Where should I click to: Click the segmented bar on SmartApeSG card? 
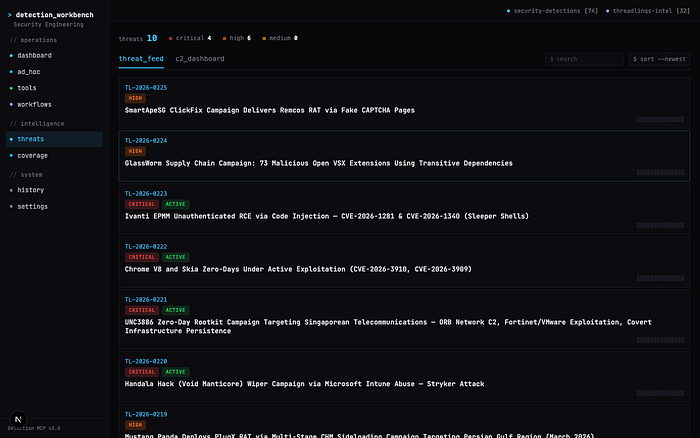point(660,119)
